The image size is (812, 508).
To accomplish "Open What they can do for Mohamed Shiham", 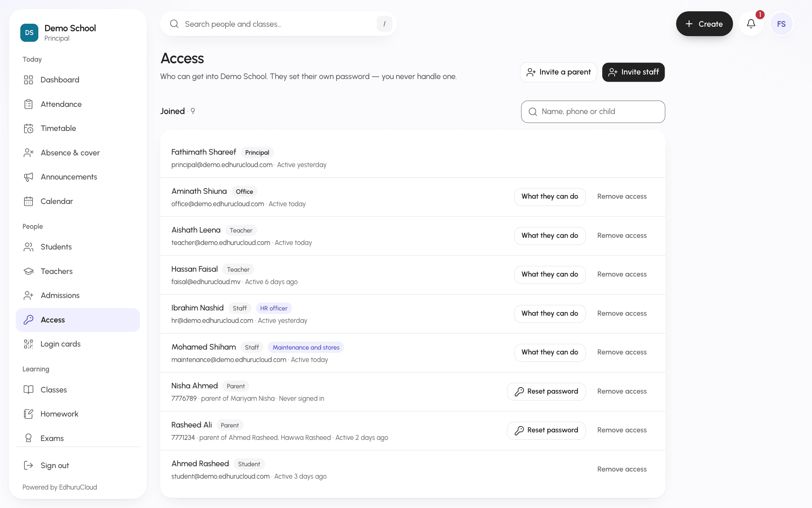I will point(550,352).
